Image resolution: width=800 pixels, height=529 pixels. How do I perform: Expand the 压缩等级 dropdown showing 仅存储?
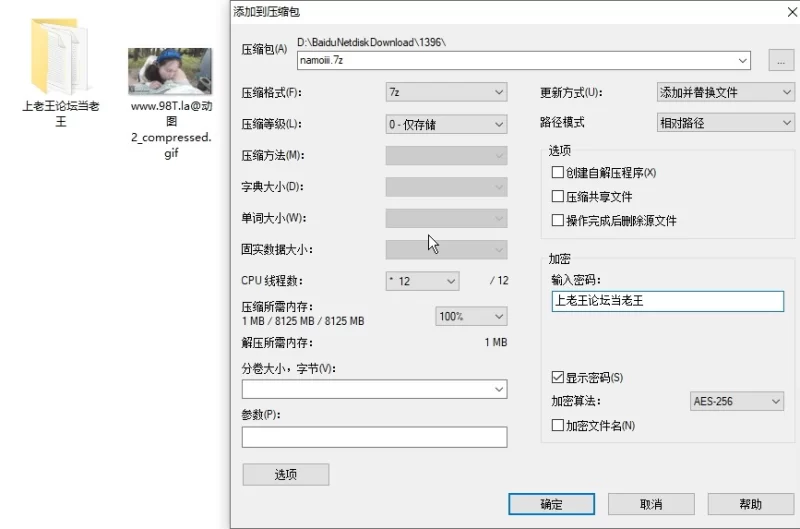coord(446,124)
